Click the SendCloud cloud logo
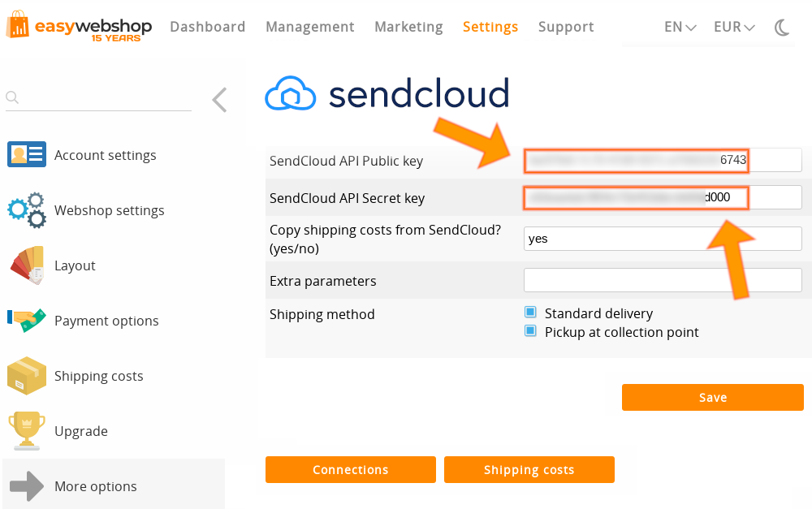Image resolution: width=812 pixels, height=509 pixels. click(x=290, y=92)
